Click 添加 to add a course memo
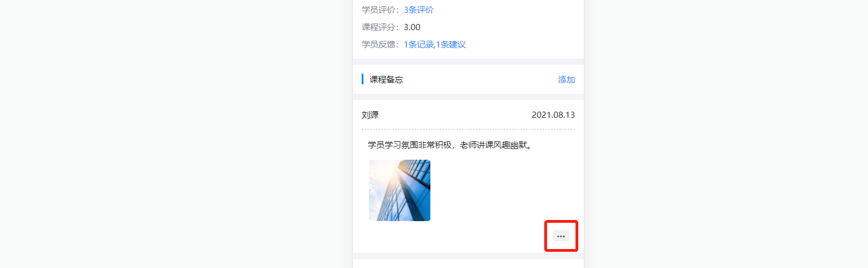 (x=567, y=79)
